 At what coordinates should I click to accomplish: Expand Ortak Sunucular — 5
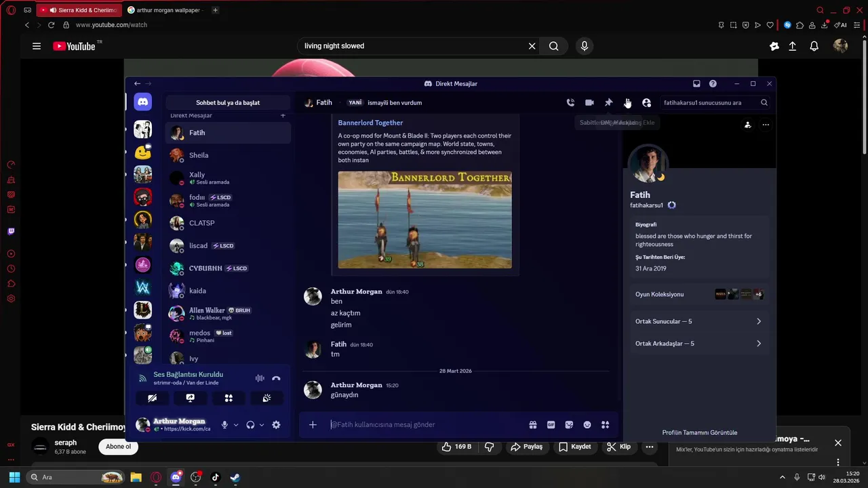(x=698, y=321)
